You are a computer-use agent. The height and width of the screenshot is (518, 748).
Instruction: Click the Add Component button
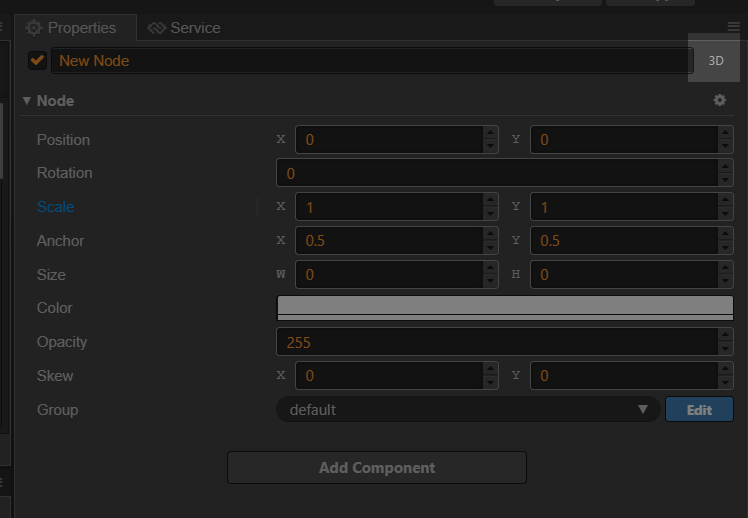[x=376, y=468]
